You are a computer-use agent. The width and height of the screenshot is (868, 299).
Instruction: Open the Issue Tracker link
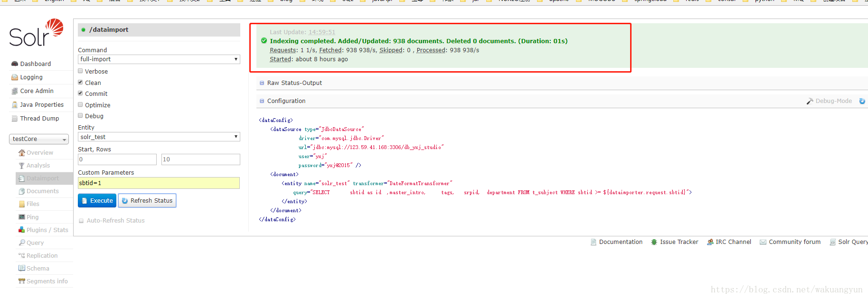point(679,242)
